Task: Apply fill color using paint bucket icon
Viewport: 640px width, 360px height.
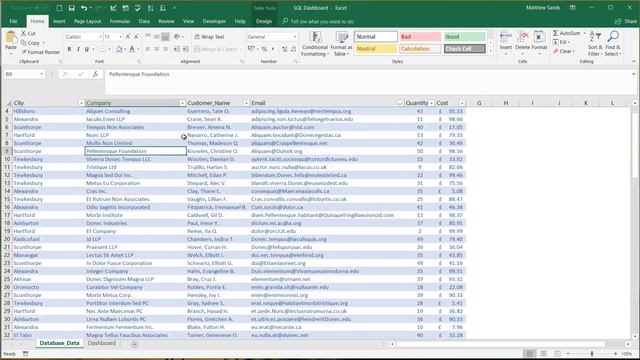Action: pyautogui.click(x=119, y=49)
